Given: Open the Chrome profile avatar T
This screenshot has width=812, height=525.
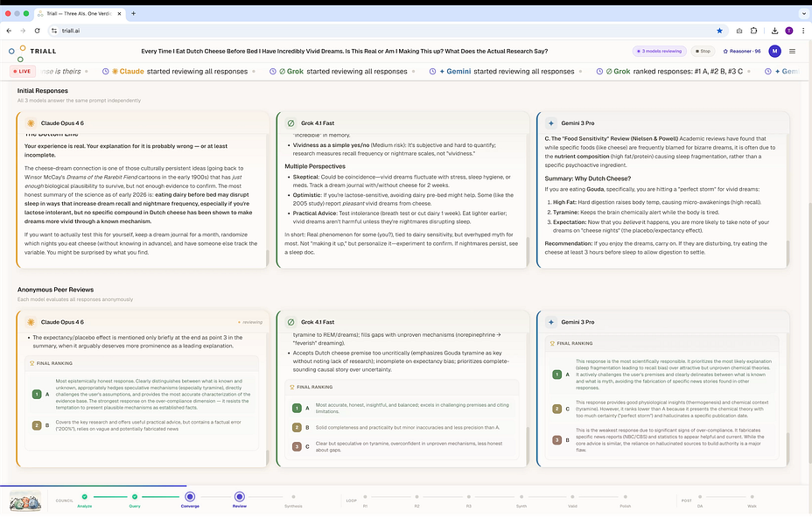Looking at the screenshot, I should 788,31.
